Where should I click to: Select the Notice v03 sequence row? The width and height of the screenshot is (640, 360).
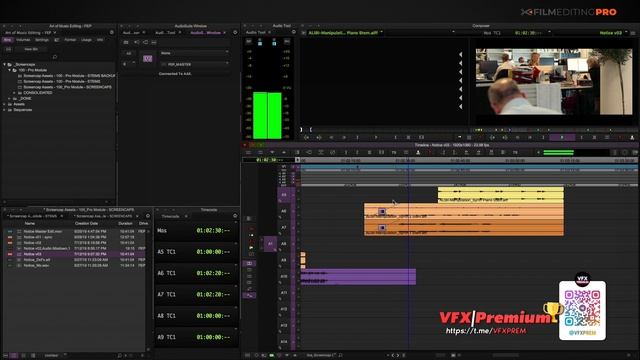point(73,254)
